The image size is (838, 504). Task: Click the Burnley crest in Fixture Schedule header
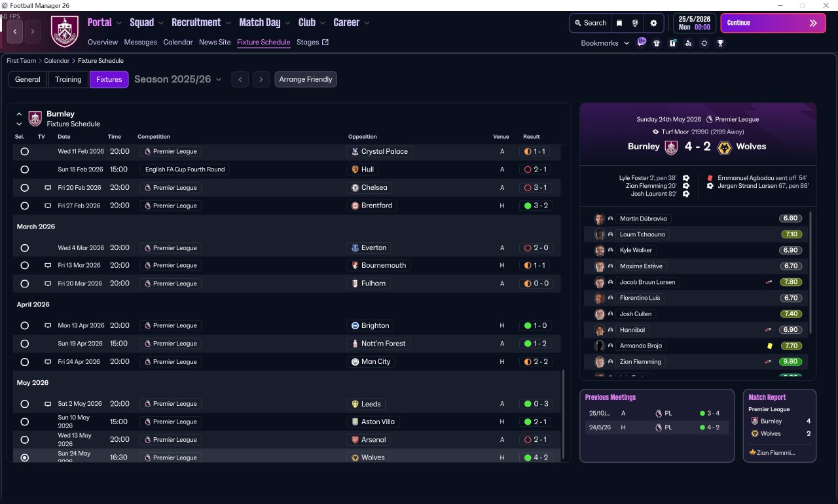click(35, 118)
